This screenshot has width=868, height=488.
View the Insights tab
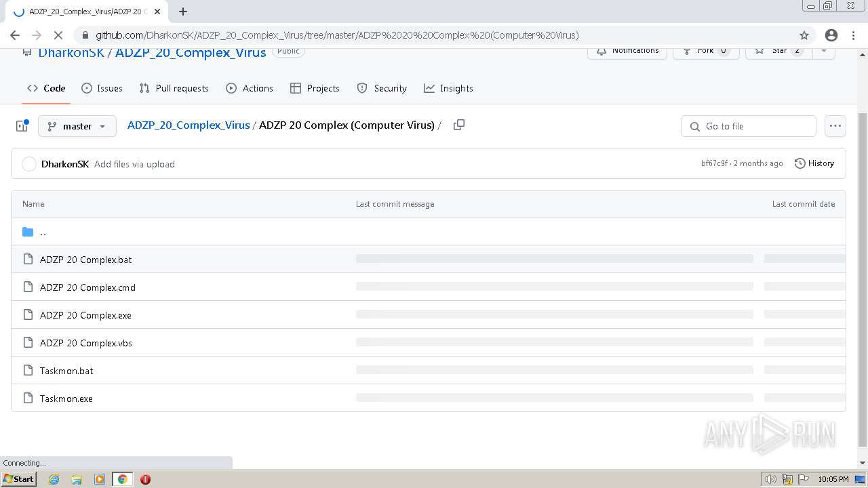[448, 88]
